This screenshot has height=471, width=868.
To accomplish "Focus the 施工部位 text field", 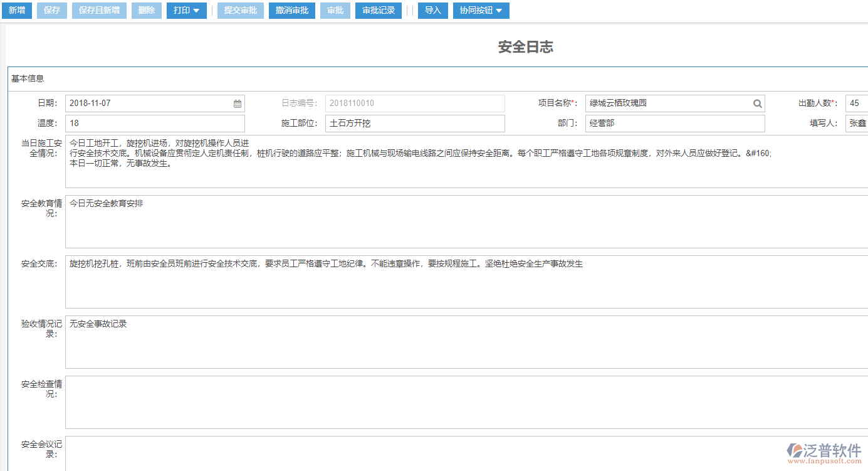I will click(415, 124).
